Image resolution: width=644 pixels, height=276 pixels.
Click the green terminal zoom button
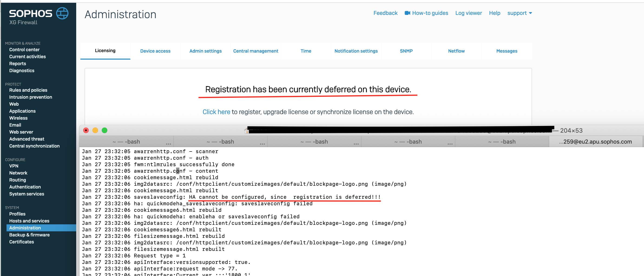point(105,130)
